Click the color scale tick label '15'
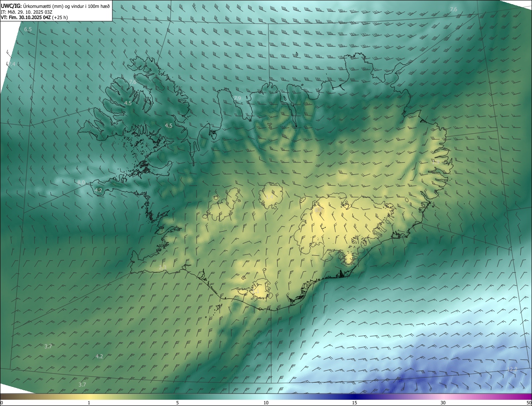 point(355,403)
